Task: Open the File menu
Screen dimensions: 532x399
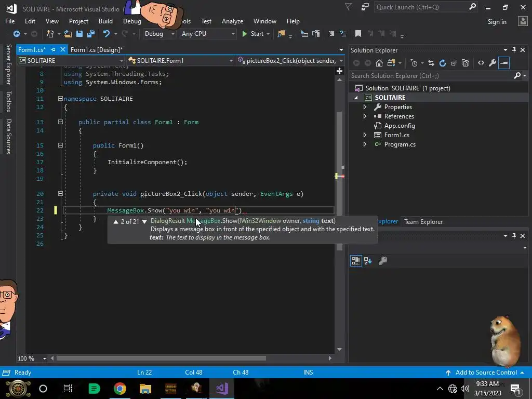Action: pyautogui.click(x=10, y=21)
